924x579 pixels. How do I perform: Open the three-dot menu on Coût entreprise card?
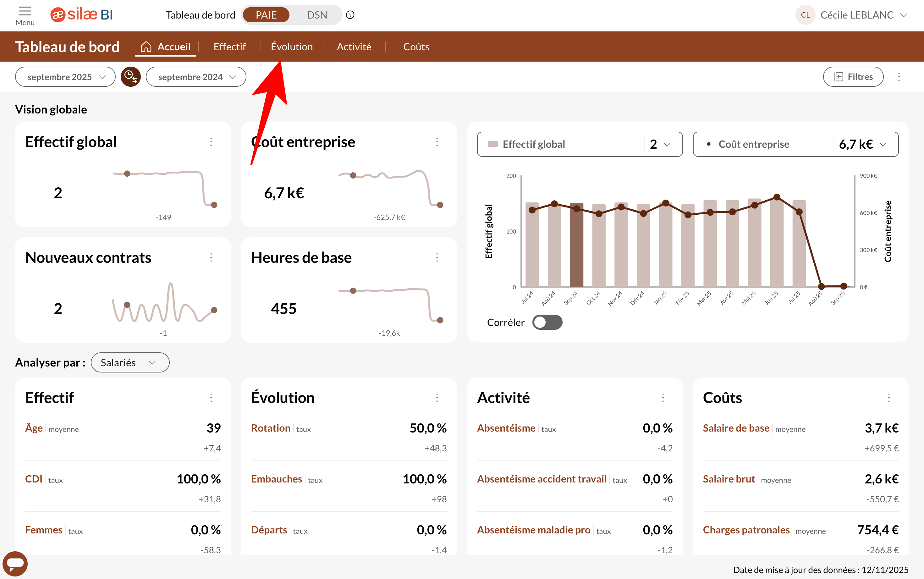[437, 142]
